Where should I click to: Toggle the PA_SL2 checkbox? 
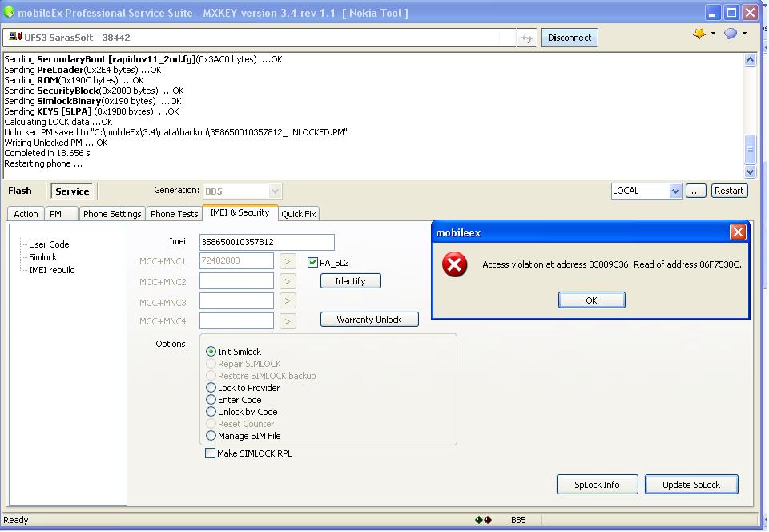click(312, 262)
